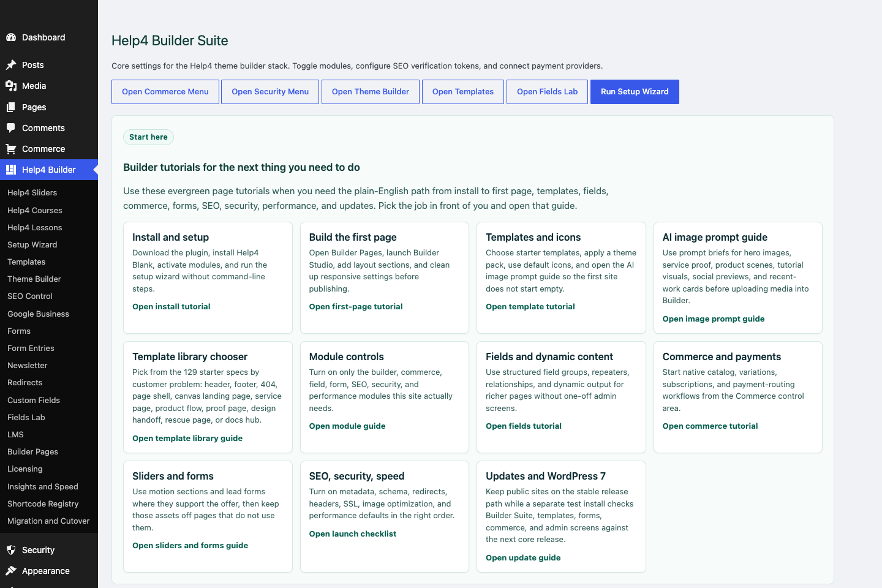Click the Templates and icons card heading
Image resolution: width=882 pixels, height=588 pixels.
tap(533, 237)
